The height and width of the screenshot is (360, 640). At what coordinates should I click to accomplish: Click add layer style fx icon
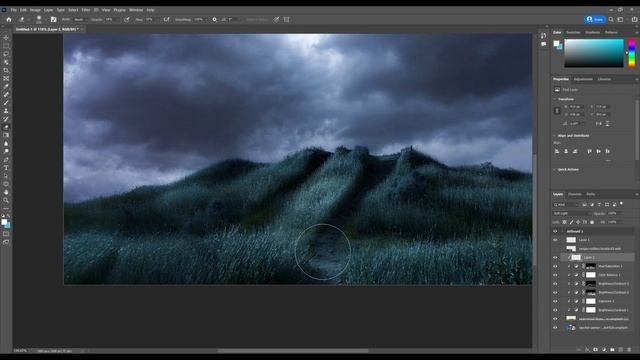587,350
